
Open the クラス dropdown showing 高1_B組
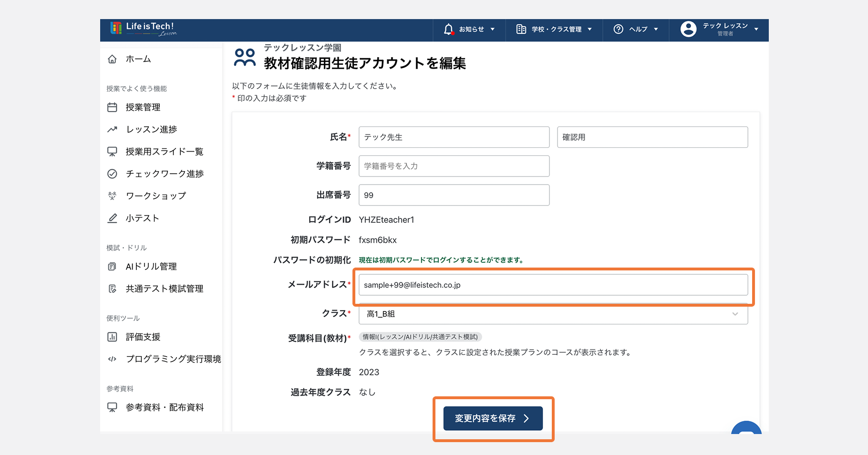pos(553,314)
